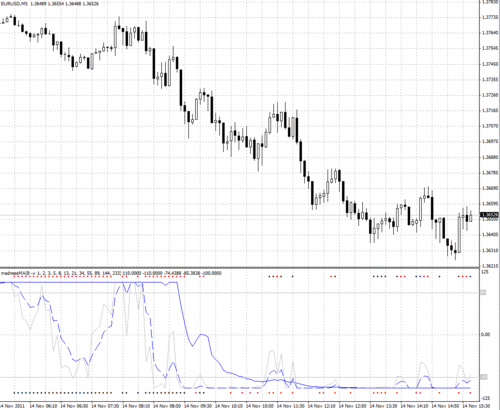Select the 1.37735 price axis label

[490, 17]
